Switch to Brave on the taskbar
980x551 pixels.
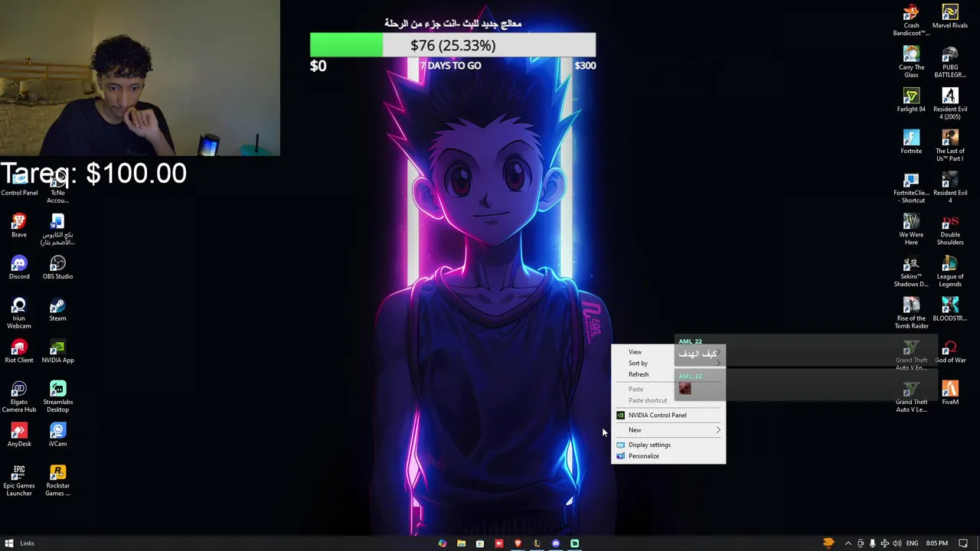tap(518, 543)
